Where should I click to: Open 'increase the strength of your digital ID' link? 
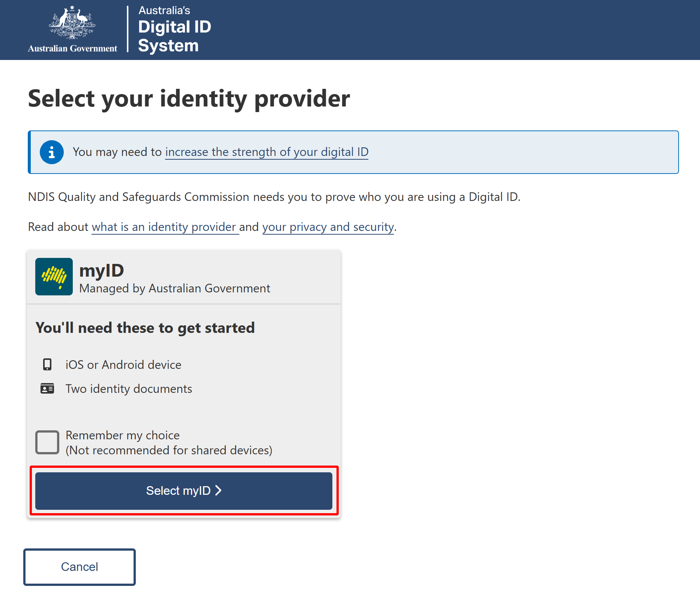[267, 152]
